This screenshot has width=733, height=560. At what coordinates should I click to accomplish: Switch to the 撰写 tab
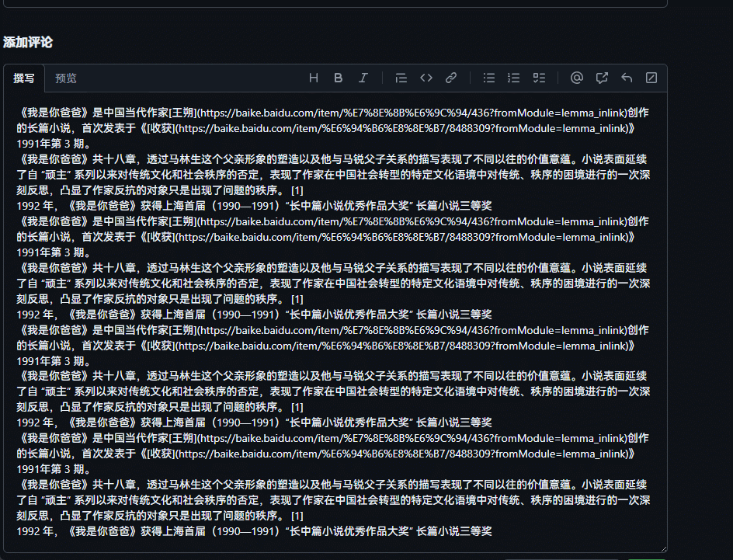[24, 78]
